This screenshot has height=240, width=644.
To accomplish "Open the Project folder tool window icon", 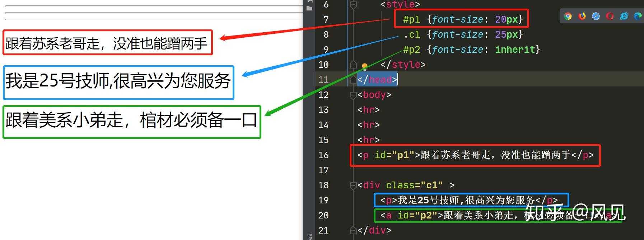I will pyautogui.click(x=310, y=8).
